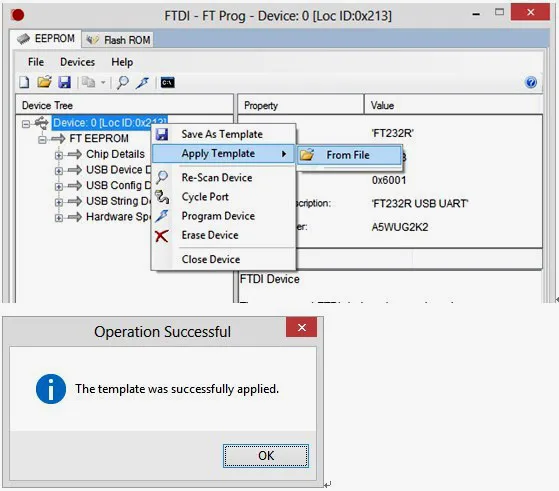Open the Help menu
This screenshot has height=491, width=559.
(122, 62)
